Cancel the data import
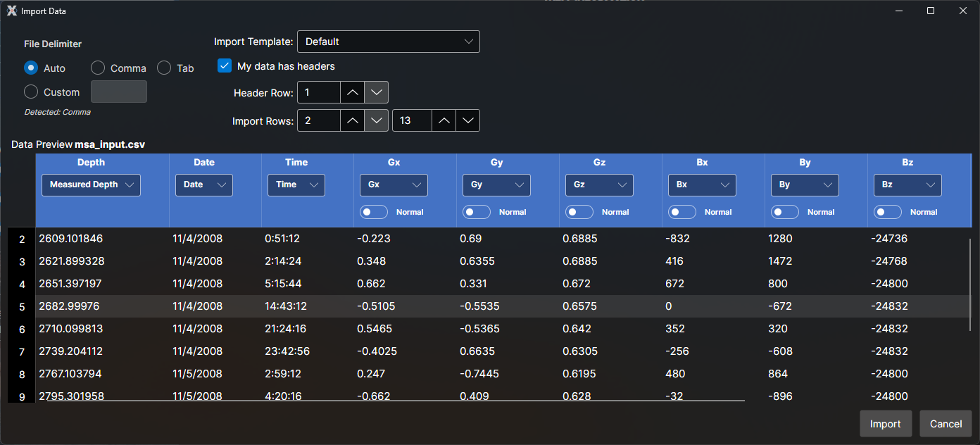The image size is (980, 445). point(946,423)
